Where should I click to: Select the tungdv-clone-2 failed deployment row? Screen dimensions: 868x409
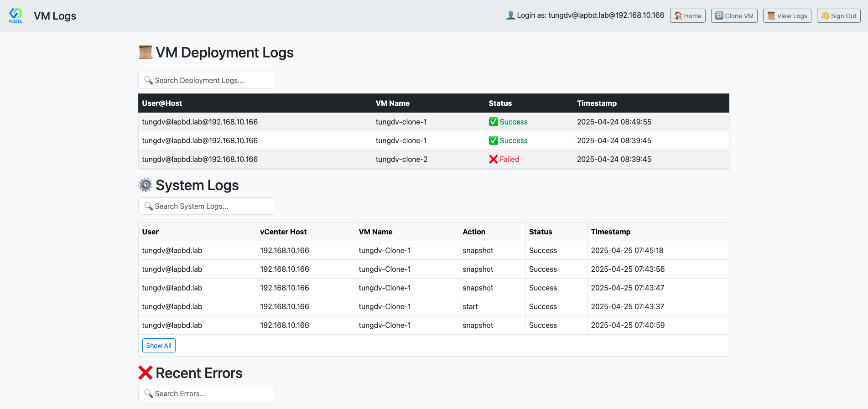click(x=401, y=159)
